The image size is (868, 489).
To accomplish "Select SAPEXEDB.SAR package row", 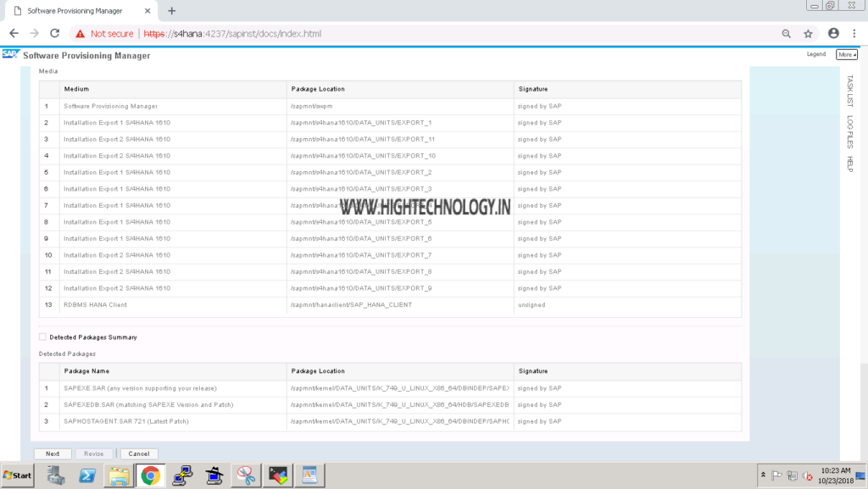I will pyautogui.click(x=390, y=405).
